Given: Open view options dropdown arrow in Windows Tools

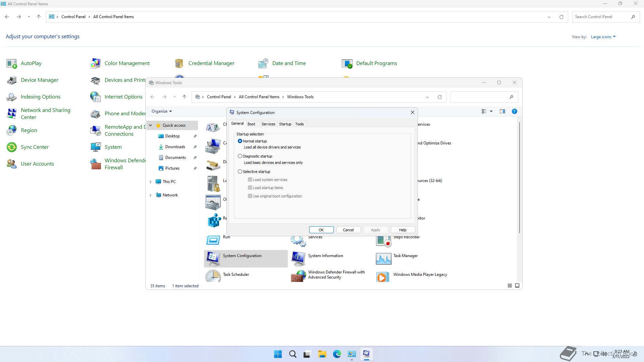Looking at the screenshot, I should click(x=491, y=111).
